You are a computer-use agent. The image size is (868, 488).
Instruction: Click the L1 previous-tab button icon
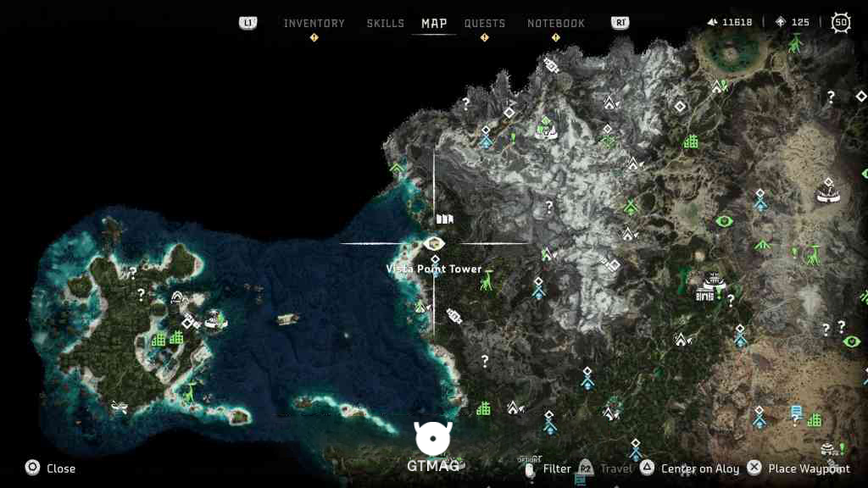click(x=248, y=23)
